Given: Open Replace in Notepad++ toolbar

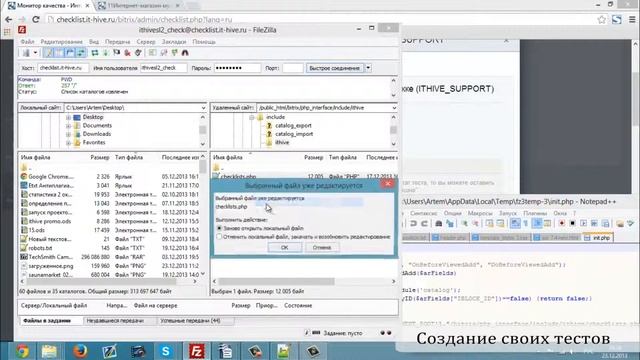Looking at the screenshot, I should point(449,223).
